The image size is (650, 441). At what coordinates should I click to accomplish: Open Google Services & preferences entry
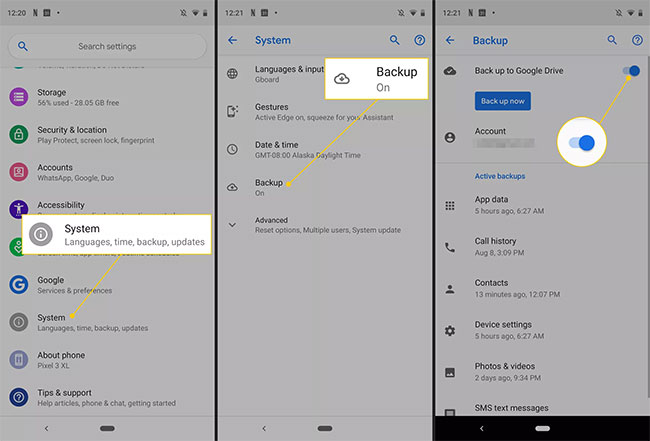click(x=107, y=285)
